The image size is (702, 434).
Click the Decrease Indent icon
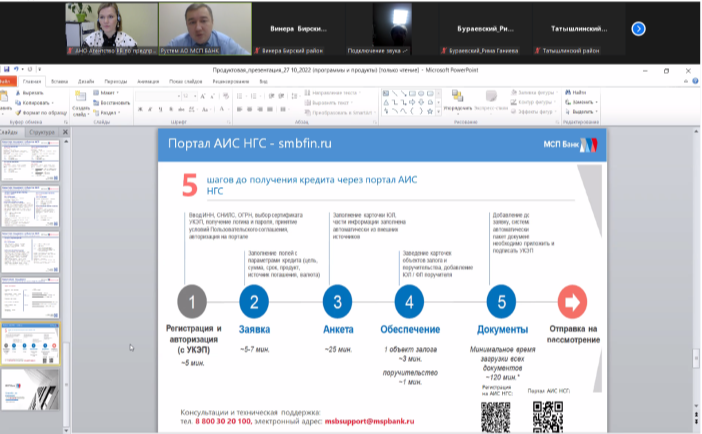coord(272,96)
